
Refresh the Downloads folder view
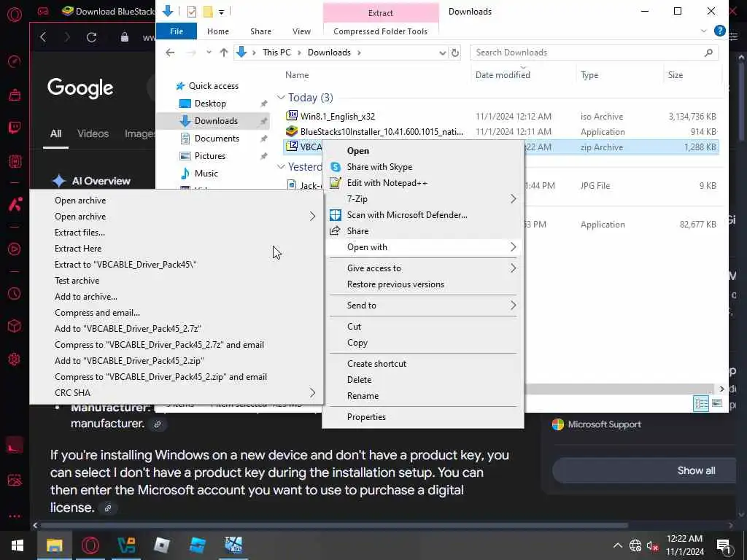[x=455, y=52]
